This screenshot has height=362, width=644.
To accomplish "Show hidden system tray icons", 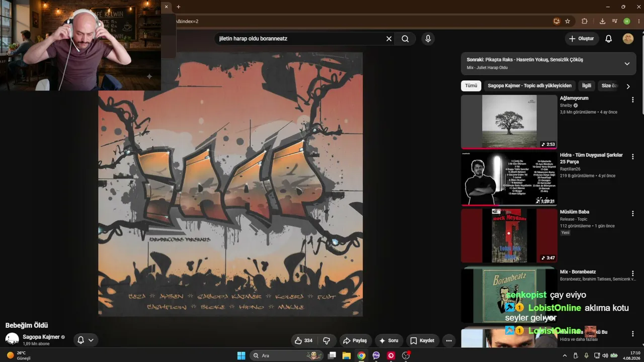I will [565, 355].
